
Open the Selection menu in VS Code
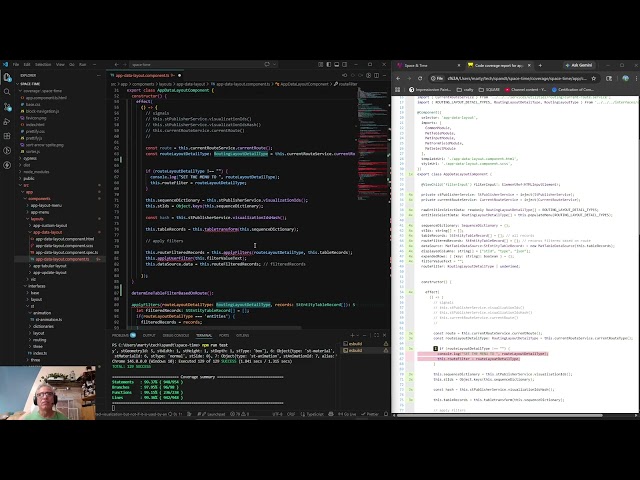(43, 64)
